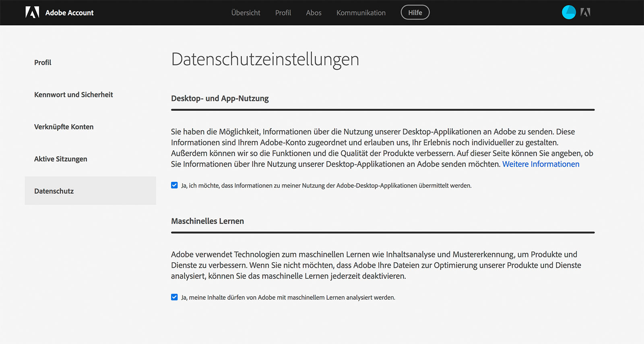Click label 'Ja, ich möchte, dass Informationen...'
The image size is (644, 344).
point(326,186)
